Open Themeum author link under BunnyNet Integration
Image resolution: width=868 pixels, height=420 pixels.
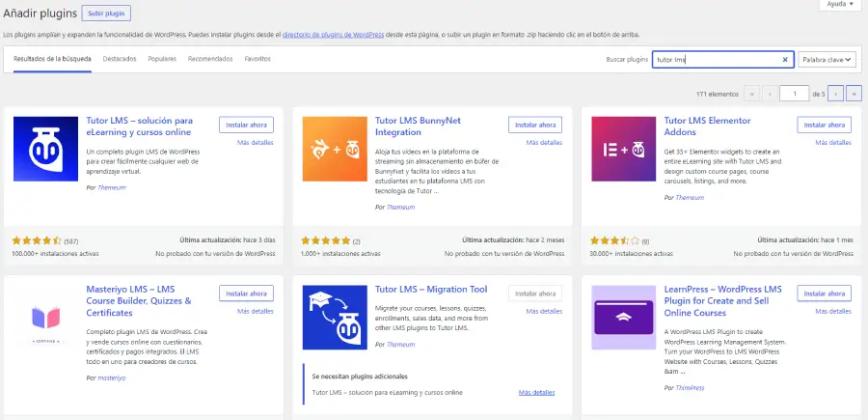click(401, 208)
